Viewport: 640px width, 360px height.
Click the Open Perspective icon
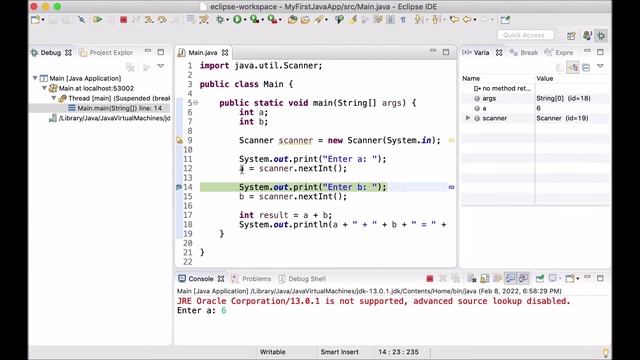pos(571,36)
